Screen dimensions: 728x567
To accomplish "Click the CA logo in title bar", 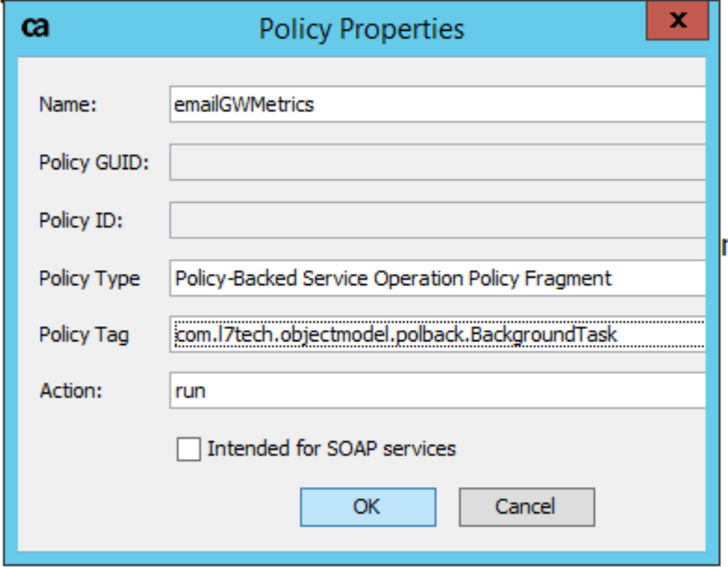I will click(x=35, y=28).
